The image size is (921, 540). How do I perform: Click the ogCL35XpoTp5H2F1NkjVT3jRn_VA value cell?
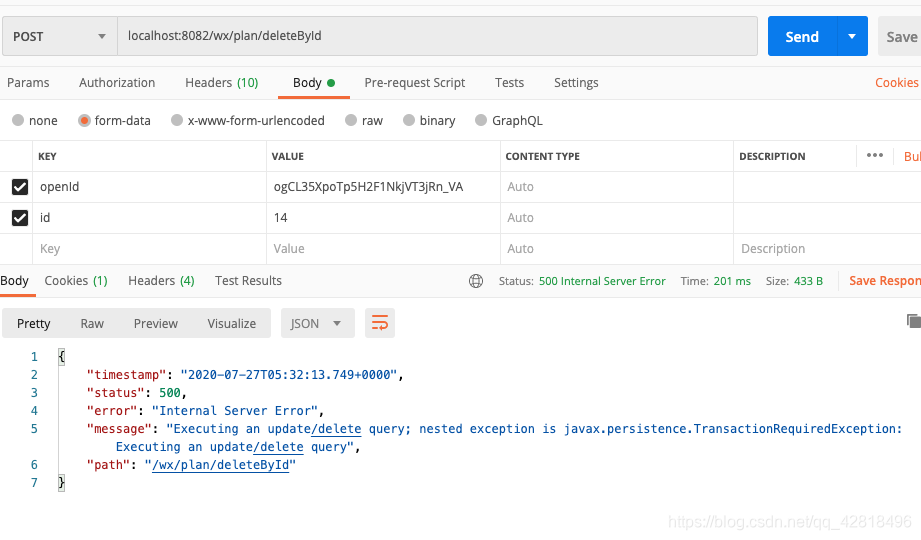click(x=384, y=187)
